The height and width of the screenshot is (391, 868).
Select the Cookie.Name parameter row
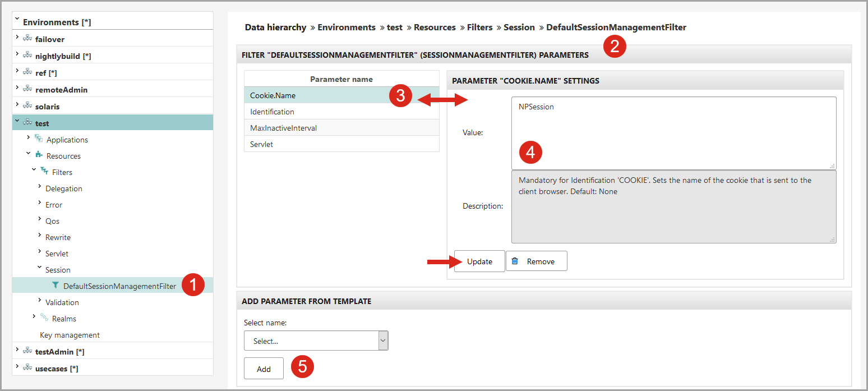(341, 95)
